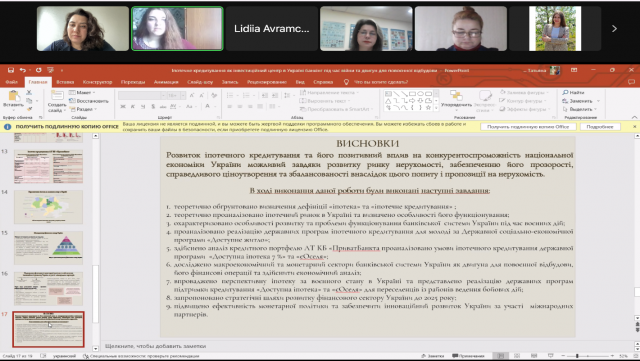Viewport: 640px width, 361px height.
Task: Increase list indent level icon
Action: coord(274,95)
